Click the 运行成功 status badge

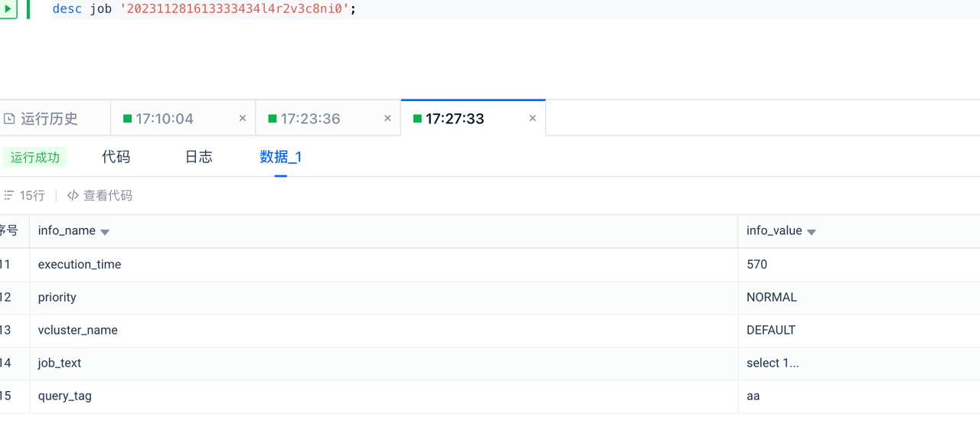(34, 158)
